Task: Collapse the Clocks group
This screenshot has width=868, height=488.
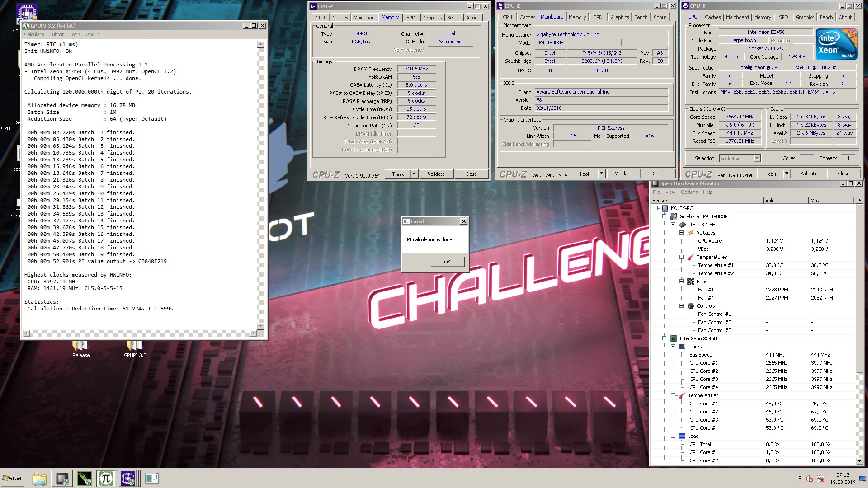Action: click(x=673, y=347)
